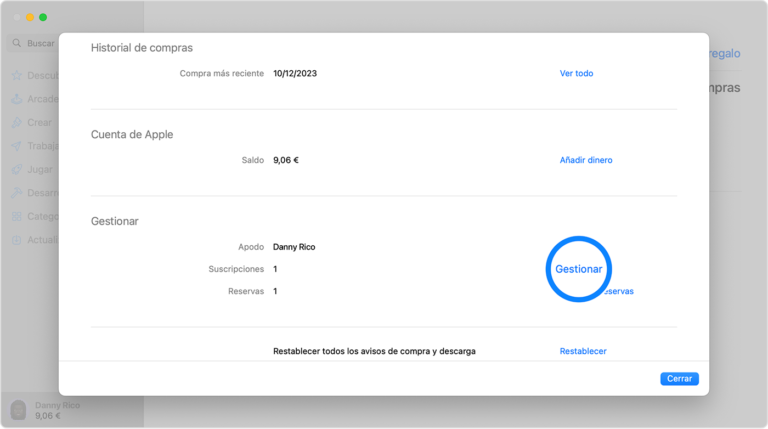This screenshot has height=429, width=768.
Task: Select the Desarrollar hammer icon
Action: point(17,193)
